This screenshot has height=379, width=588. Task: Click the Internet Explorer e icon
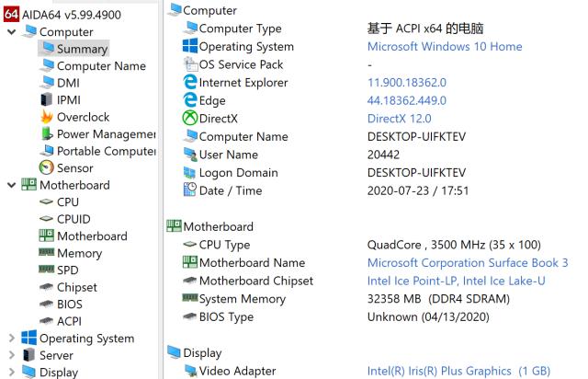(x=190, y=82)
